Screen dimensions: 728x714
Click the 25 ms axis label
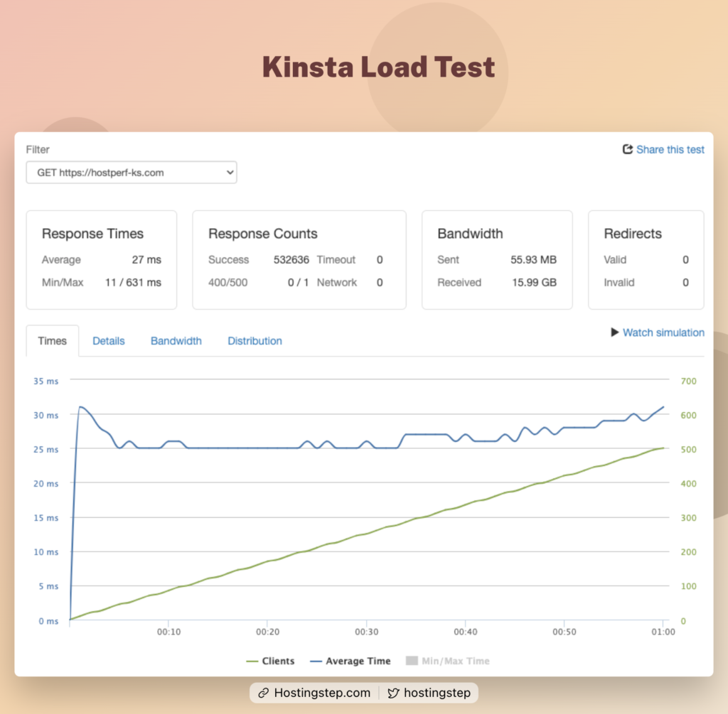tap(46, 450)
